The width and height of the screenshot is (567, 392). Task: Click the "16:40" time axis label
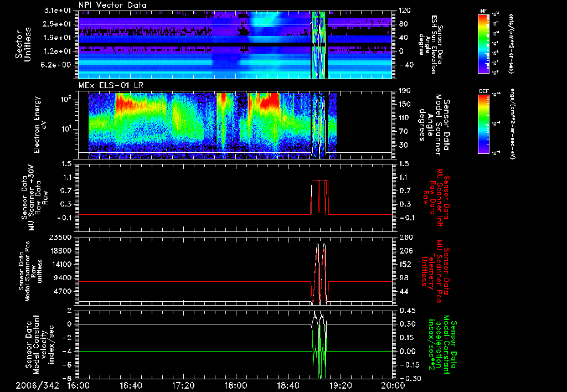coord(131,386)
